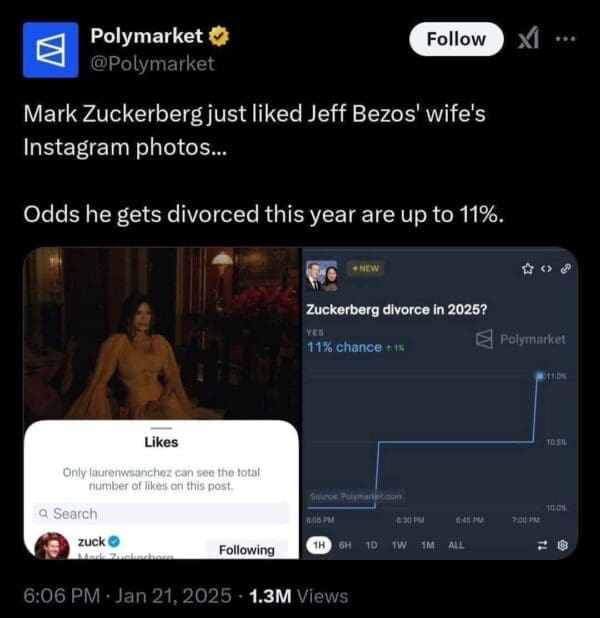Tap the Grok icon beside Follow
600x618 pixels.
(527, 40)
